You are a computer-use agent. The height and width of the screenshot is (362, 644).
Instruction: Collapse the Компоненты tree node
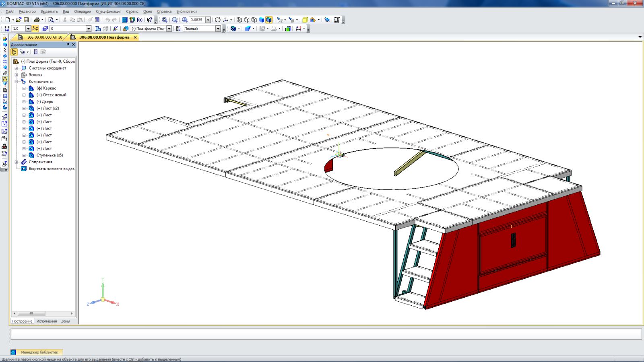tap(17, 82)
